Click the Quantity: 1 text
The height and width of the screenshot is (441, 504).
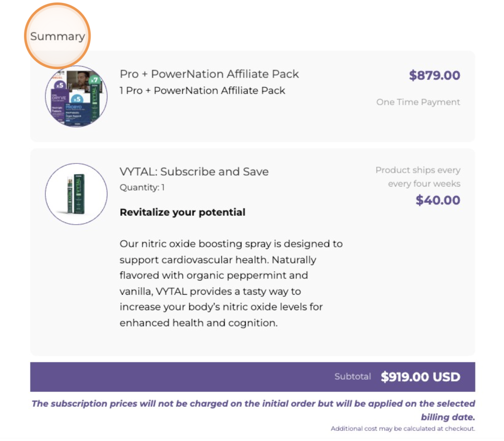click(142, 187)
